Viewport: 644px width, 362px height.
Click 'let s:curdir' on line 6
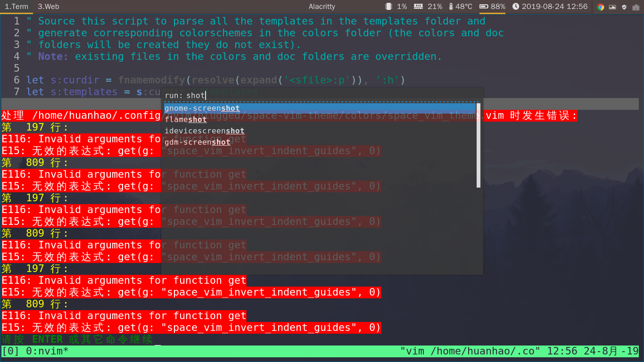[x=63, y=80]
